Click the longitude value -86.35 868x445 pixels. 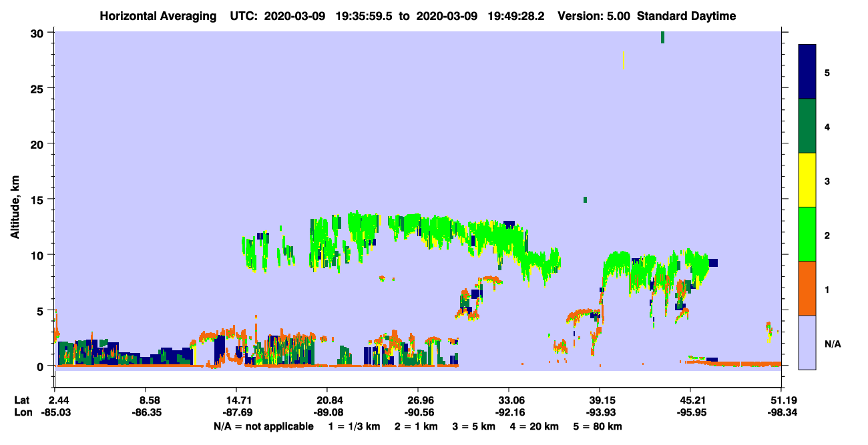point(146,413)
